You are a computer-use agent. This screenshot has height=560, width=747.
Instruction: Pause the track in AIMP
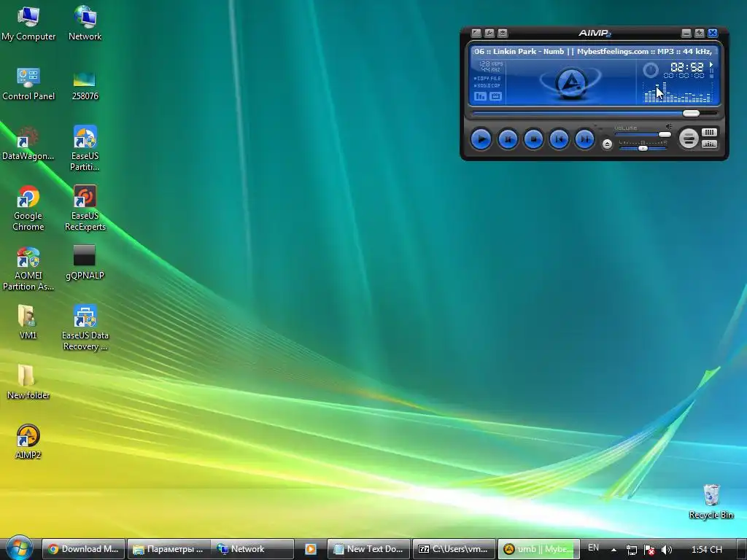[508, 139]
